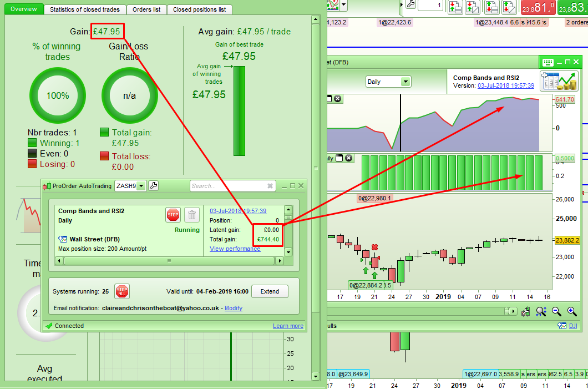Viewport: 588px width, 389px height.
Task: Click the strategy list scroll-up arrow
Action: click(x=288, y=210)
